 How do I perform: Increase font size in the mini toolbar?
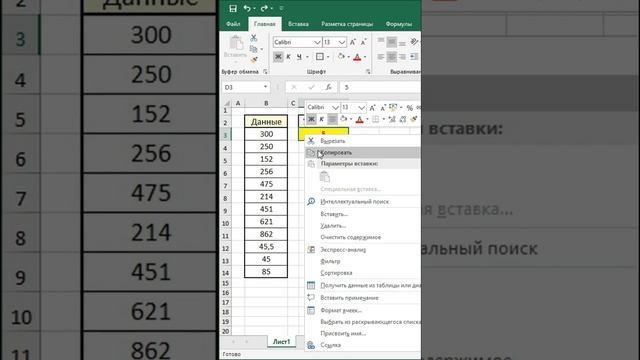(x=372, y=108)
